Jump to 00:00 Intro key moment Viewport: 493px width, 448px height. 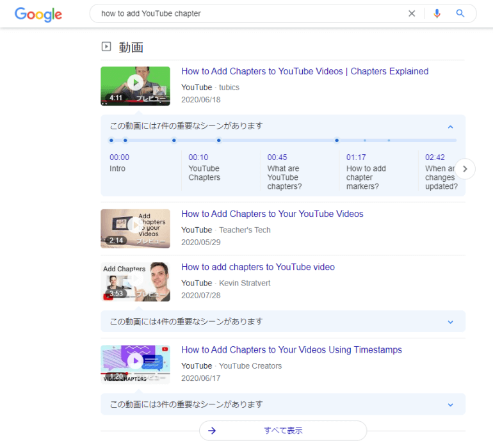point(119,163)
